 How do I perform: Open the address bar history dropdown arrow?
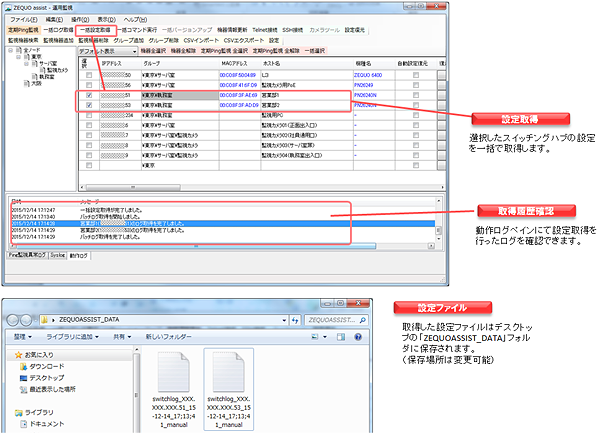pos(284,320)
